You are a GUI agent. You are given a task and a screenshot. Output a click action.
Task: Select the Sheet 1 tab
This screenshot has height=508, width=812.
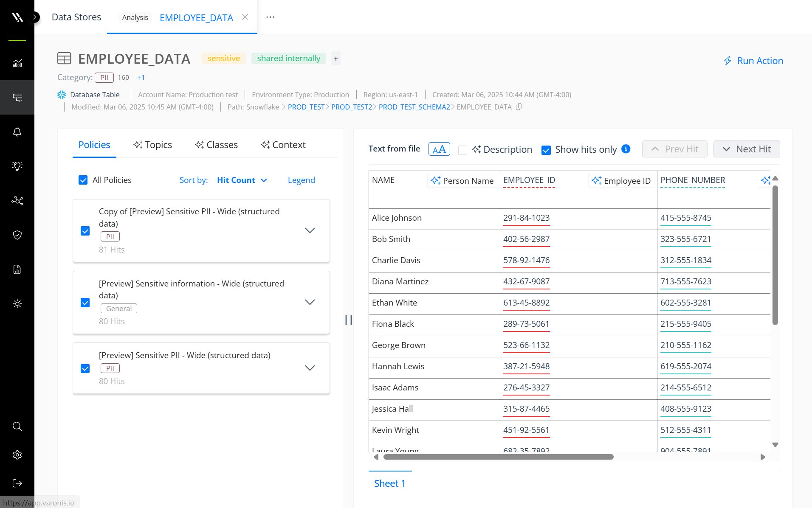tap(390, 483)
